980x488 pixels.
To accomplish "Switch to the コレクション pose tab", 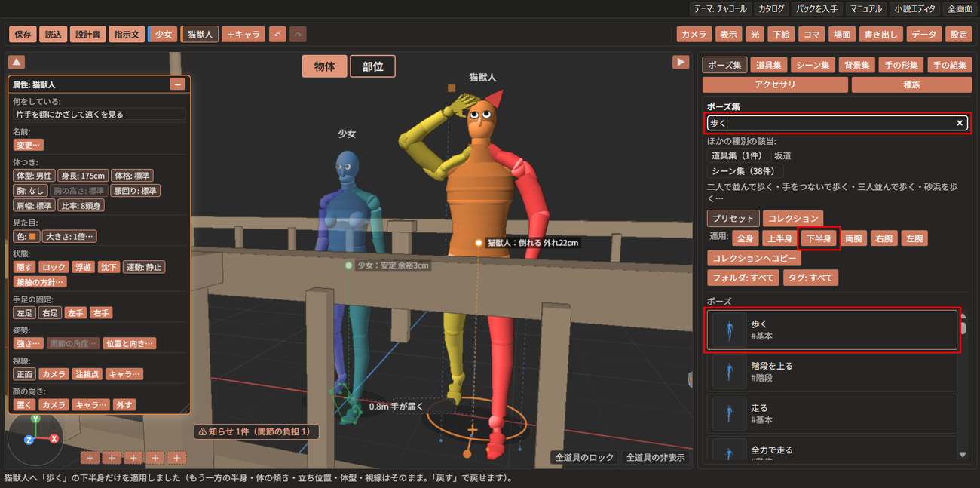I will pos(792,219).
